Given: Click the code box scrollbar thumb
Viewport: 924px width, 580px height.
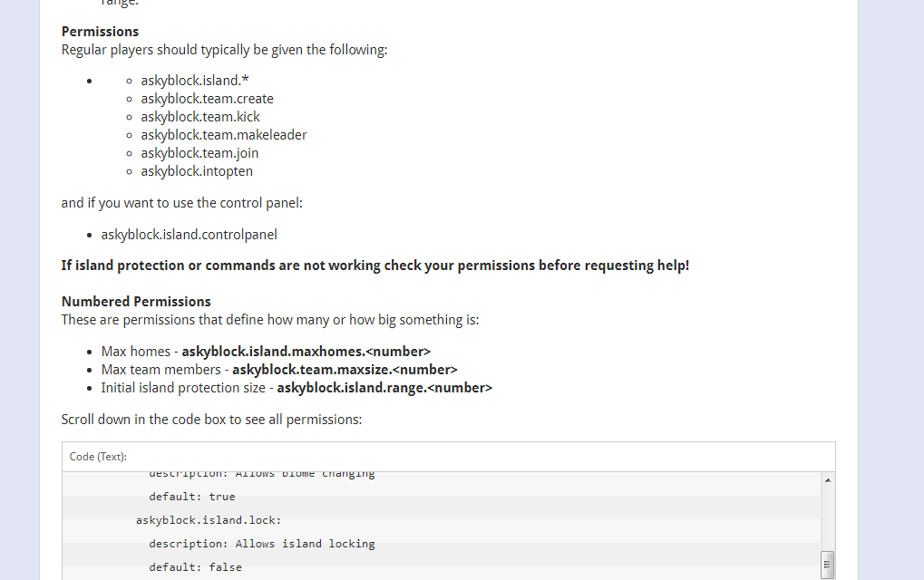Looking at the screenshot, I should (x=827, y=565).
